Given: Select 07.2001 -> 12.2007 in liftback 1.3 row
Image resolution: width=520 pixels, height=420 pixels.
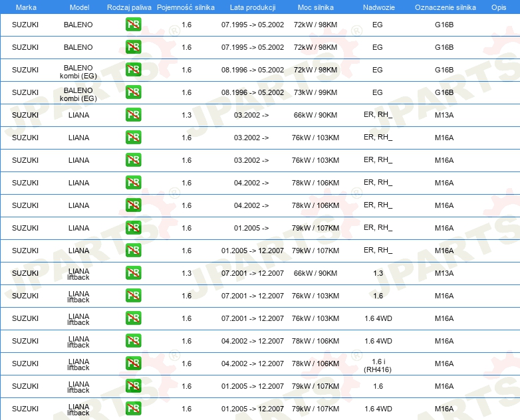Looking at the screenshot, I should coord(253,273).
